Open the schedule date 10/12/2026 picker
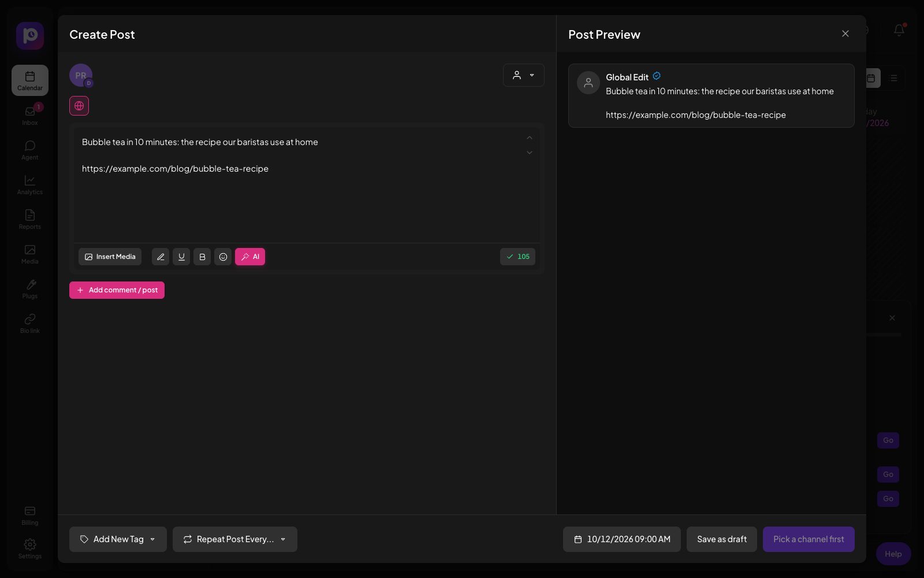Viewport: 924px width, 578px height. point(622,539)
